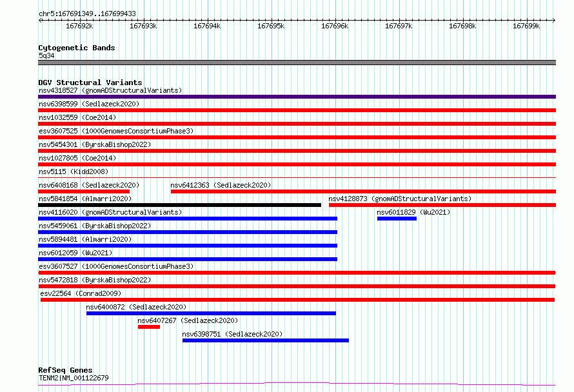Click the 167696k ruler tick label
The image size is (574, 392).
[335, 26]
